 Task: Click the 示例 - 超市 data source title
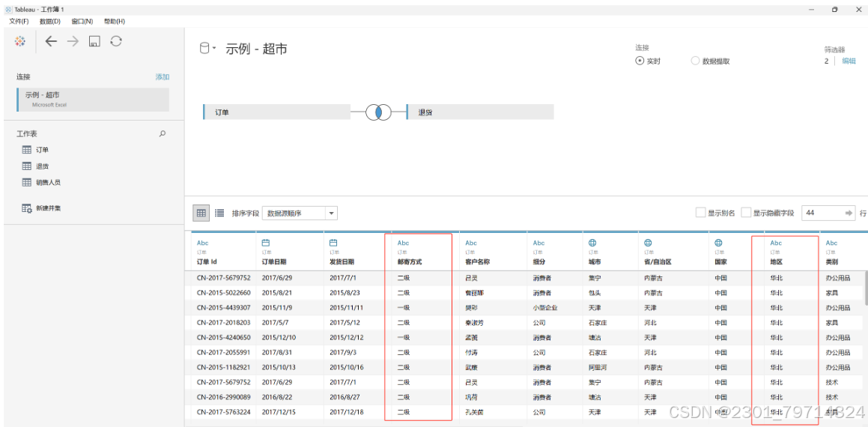point(256,49)
